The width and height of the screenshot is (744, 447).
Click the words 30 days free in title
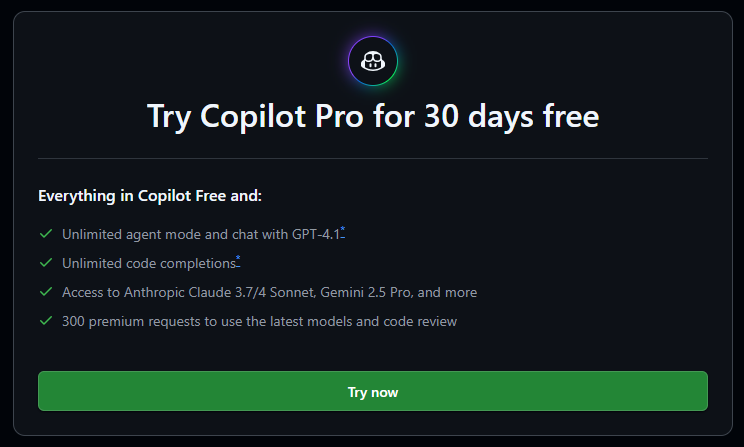(512, 117)
